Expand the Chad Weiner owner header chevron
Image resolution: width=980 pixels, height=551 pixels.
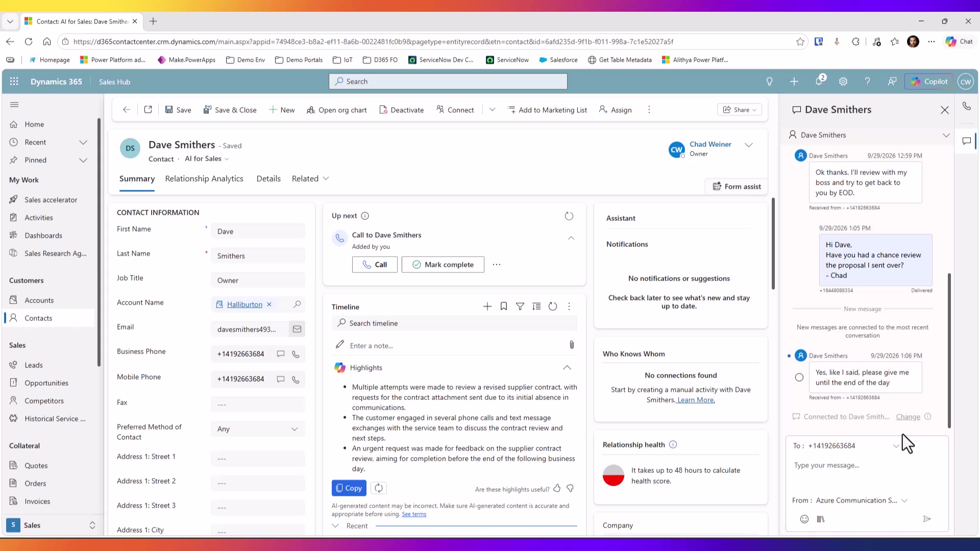pyautogui.click(x=749, y=145)
